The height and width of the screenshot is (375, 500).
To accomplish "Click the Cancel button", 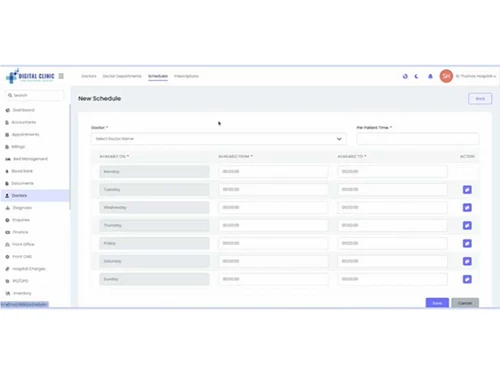I will point(465,303).
